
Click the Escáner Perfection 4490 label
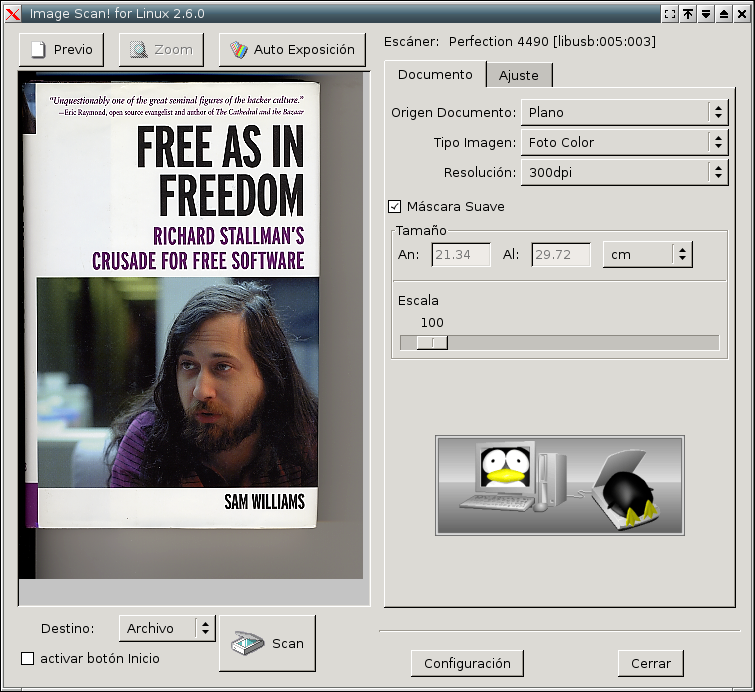pos(520,42)
